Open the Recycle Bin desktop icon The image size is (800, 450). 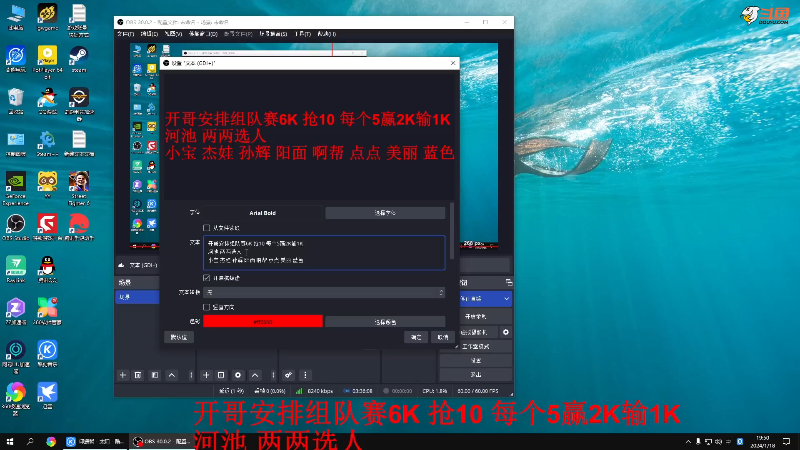(16, 101)
